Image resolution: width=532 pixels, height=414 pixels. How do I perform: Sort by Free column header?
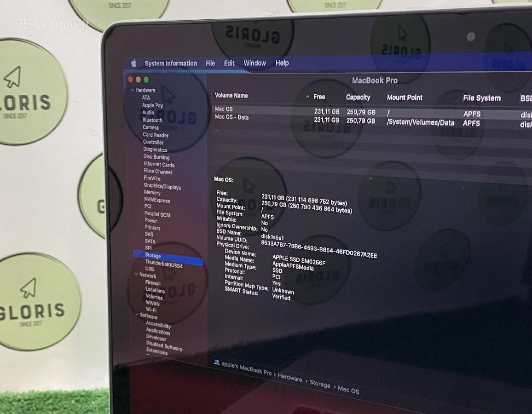319,97
